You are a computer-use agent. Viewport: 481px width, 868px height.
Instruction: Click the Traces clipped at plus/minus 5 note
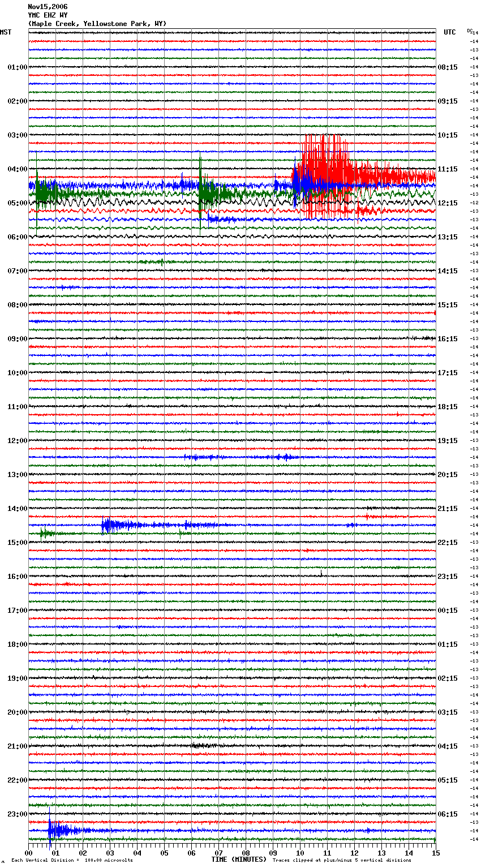[x=342, y=860]
